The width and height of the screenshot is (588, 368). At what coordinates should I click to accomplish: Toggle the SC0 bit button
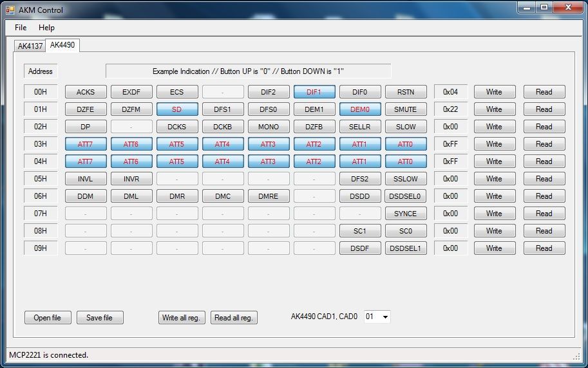pos(406,231)
